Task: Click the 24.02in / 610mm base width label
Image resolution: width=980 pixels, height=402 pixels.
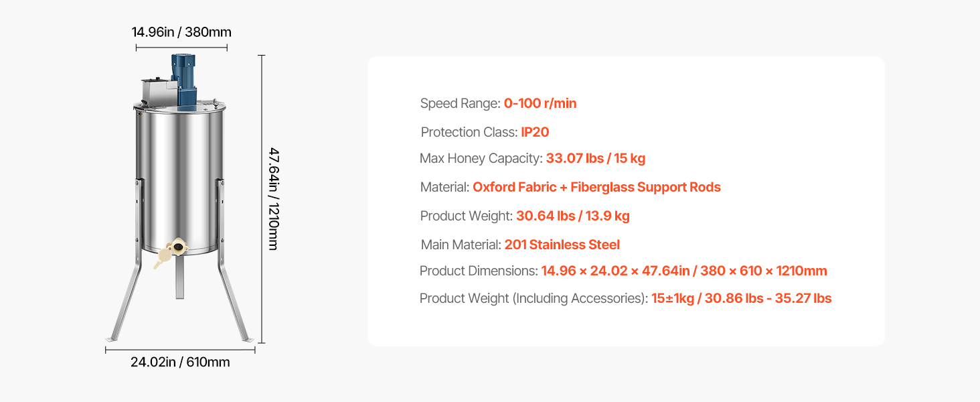Action: tap(180, 362)
